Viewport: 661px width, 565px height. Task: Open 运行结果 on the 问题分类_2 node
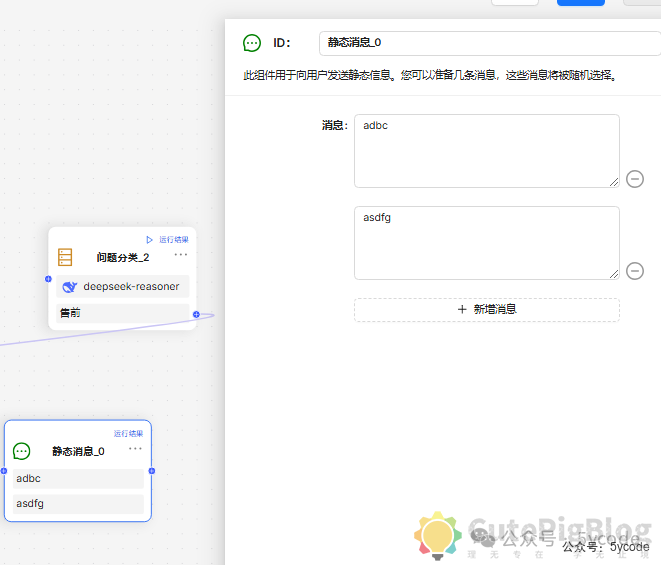174,239
